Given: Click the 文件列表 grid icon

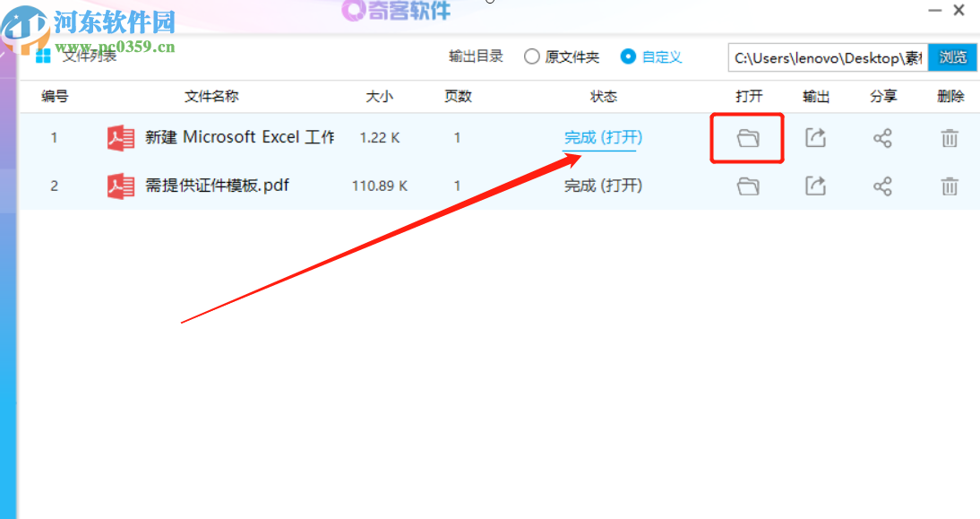Looking at the screenshot, I should tap(43, 56).
